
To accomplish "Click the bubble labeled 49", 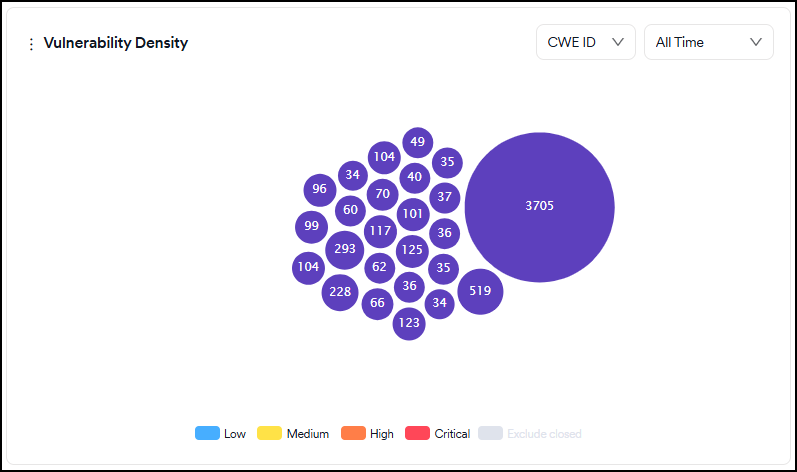I will 418,142.
